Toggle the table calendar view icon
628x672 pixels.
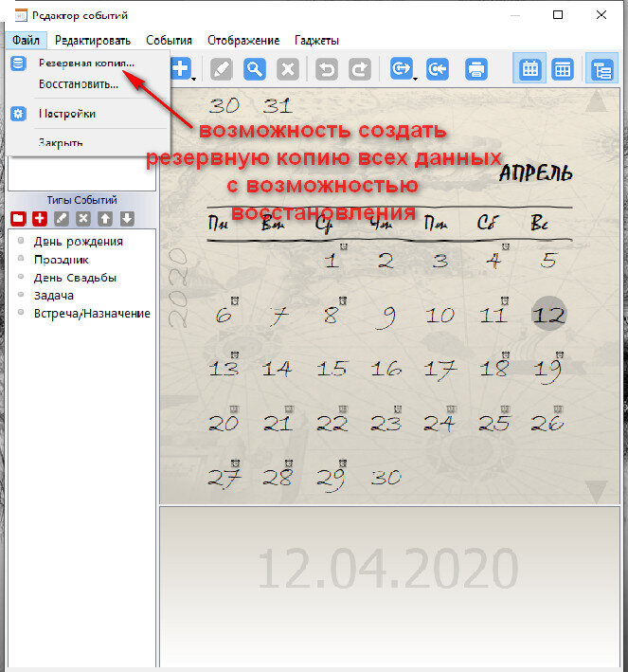[563, 69]
